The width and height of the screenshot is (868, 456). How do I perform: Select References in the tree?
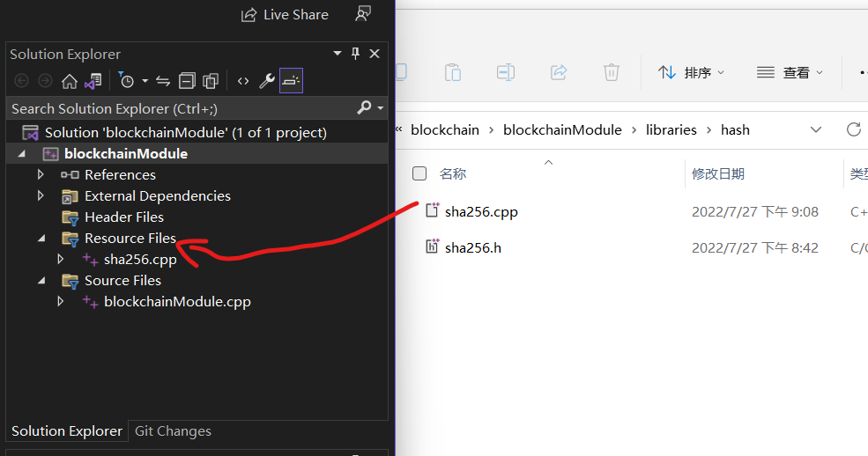[x=120, y=175]
